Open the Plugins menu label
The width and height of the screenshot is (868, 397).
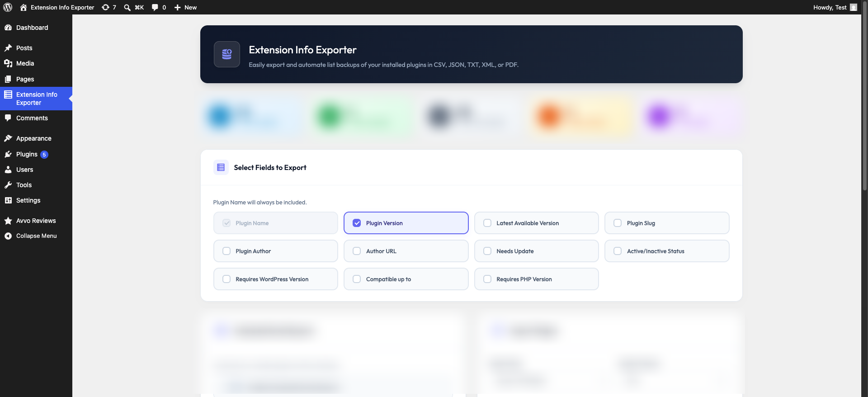27,154
